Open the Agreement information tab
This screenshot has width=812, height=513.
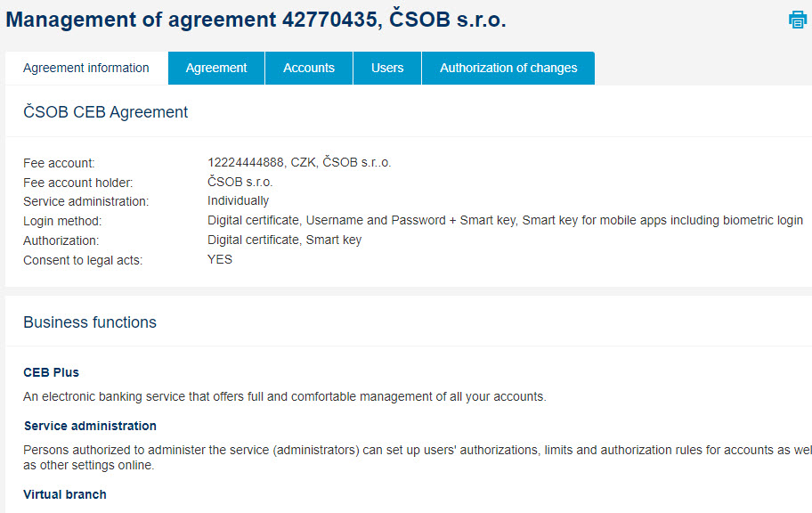tap(86, 68)
